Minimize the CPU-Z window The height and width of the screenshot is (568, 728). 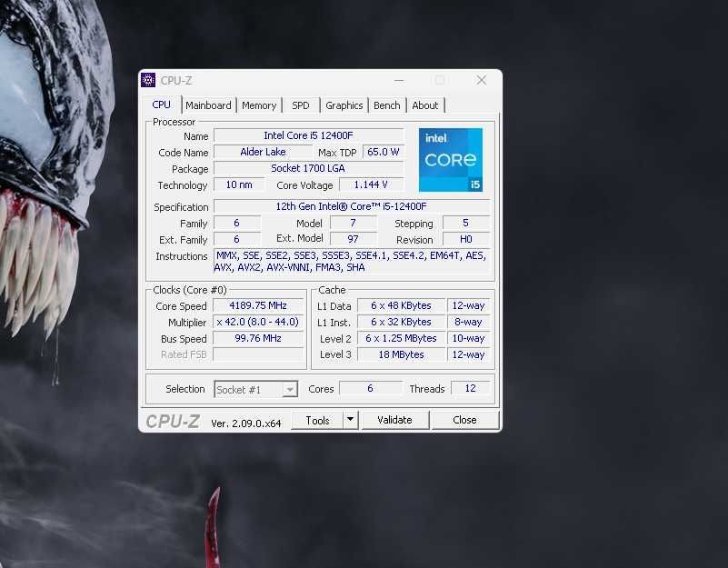coord(398,80)
